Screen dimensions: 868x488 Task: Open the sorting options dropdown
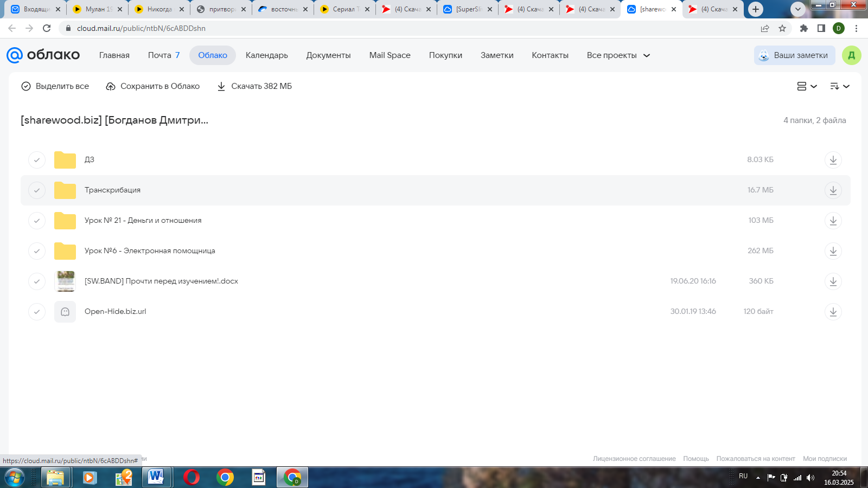point(839,86)
